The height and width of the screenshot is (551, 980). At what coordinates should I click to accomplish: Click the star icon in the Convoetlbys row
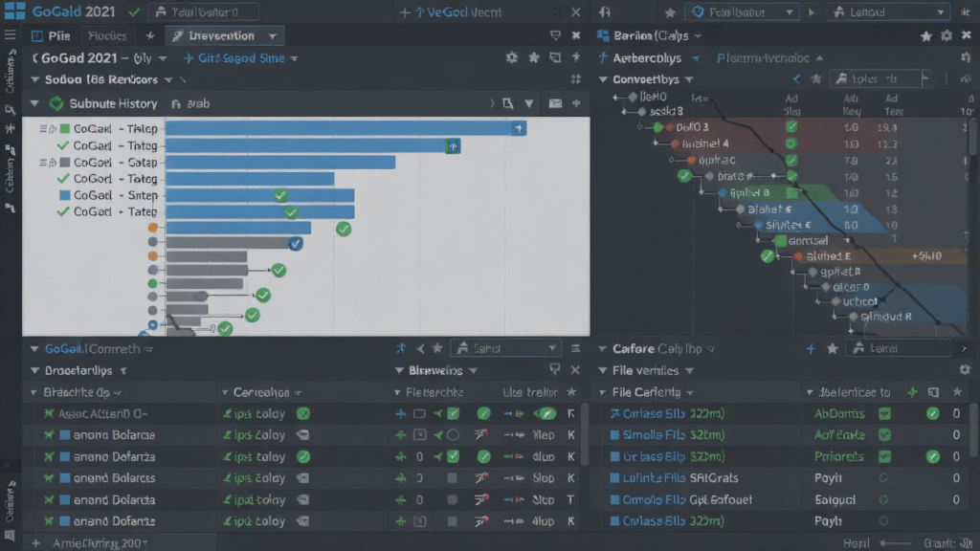point(815,79)
